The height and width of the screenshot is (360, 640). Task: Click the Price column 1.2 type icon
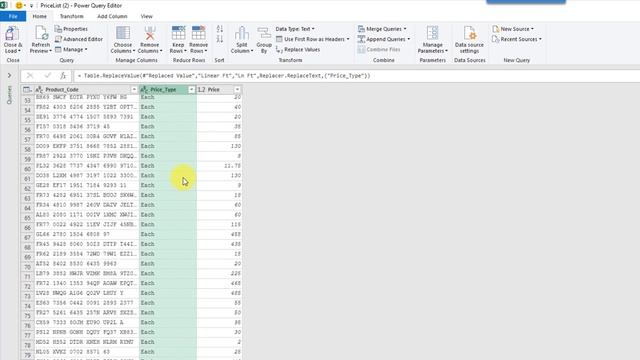(x=202, y=89)
